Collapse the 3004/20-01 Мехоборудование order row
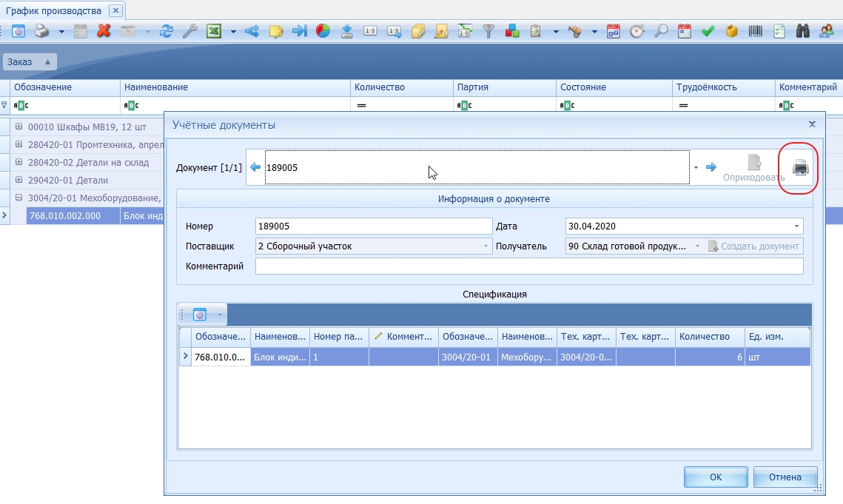This screenshot has width=843, height=504. tap(19, 198)
